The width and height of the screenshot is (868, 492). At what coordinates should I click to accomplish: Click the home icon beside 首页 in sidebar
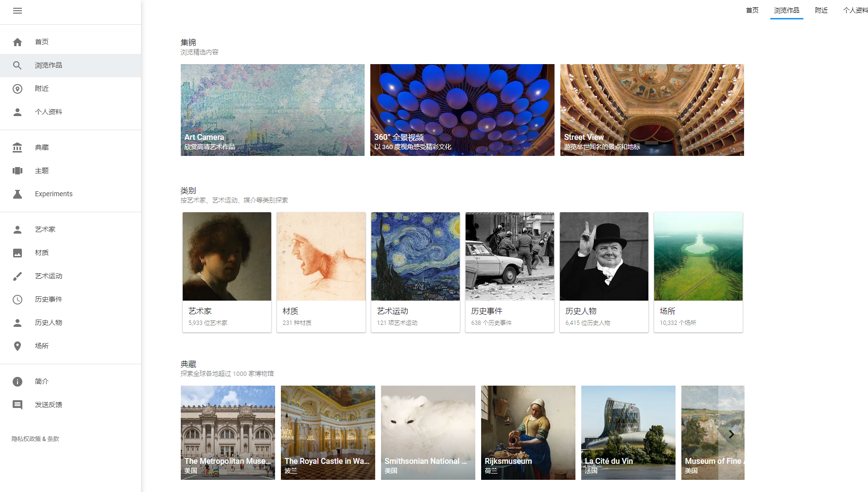pyautogui.click(x=17, y=42)
